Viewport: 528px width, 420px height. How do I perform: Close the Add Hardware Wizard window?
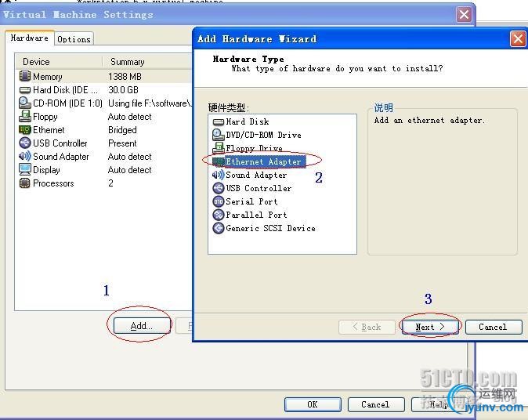(x=519, y=39)
